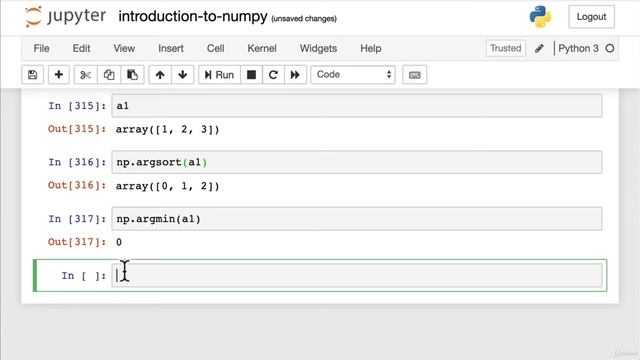
Task: Open the Widgets menu
Action: 318,48
